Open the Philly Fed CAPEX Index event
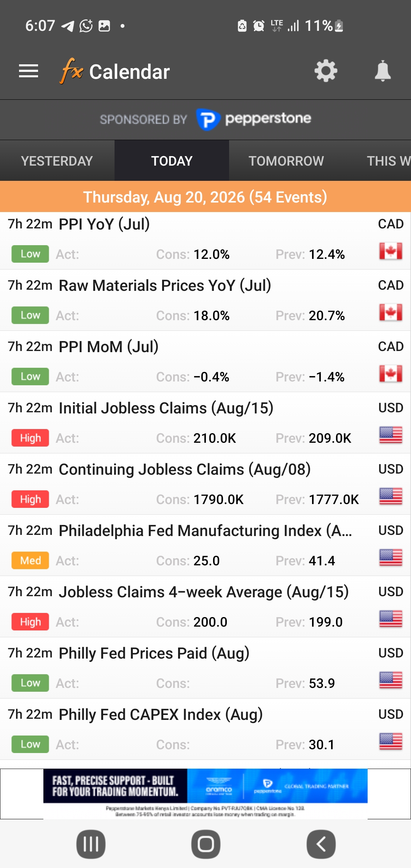This screenshot has width=411, height=868. [205, 729]
